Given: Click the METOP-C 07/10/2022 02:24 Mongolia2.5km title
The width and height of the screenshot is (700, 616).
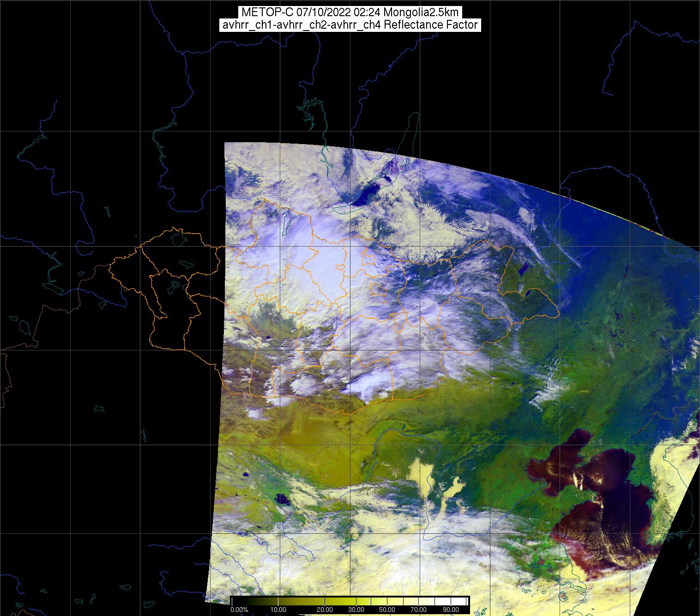Looking at the screenshot, I should tap(350, 12).
